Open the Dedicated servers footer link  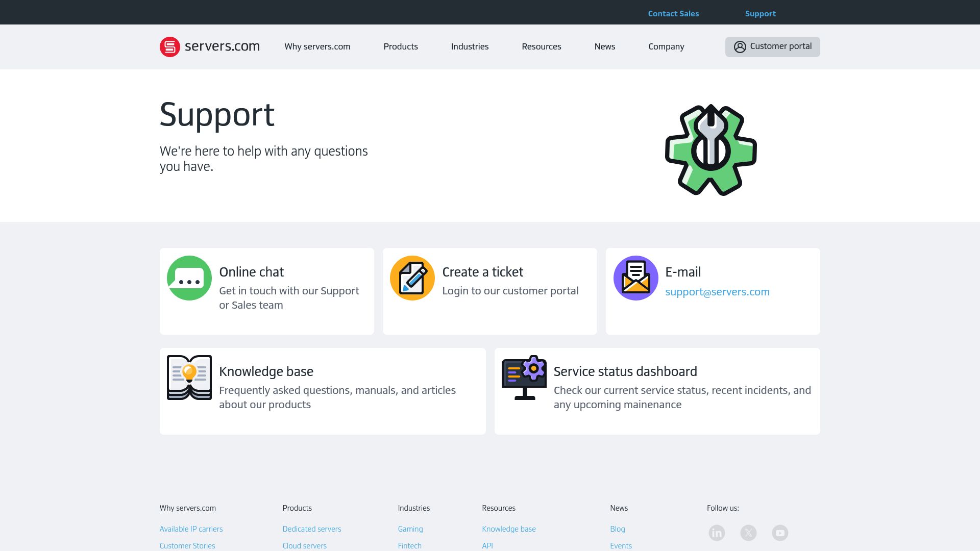pos(311,529)
